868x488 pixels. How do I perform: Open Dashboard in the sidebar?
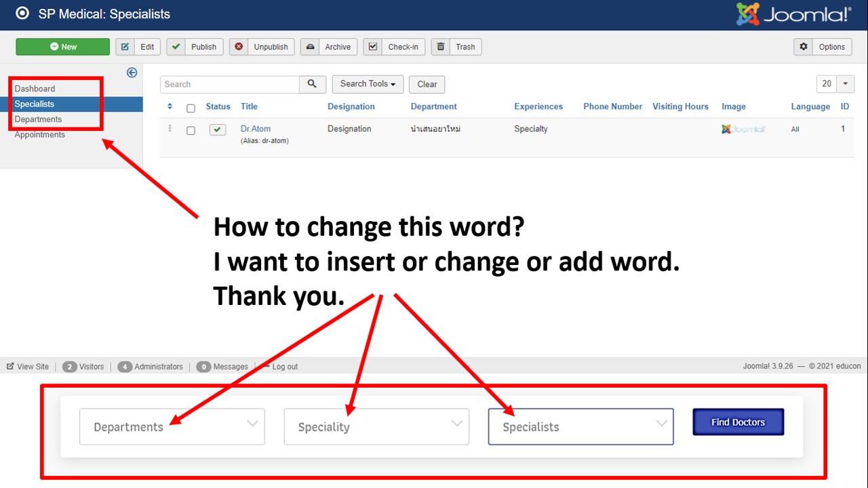point(35,89)
